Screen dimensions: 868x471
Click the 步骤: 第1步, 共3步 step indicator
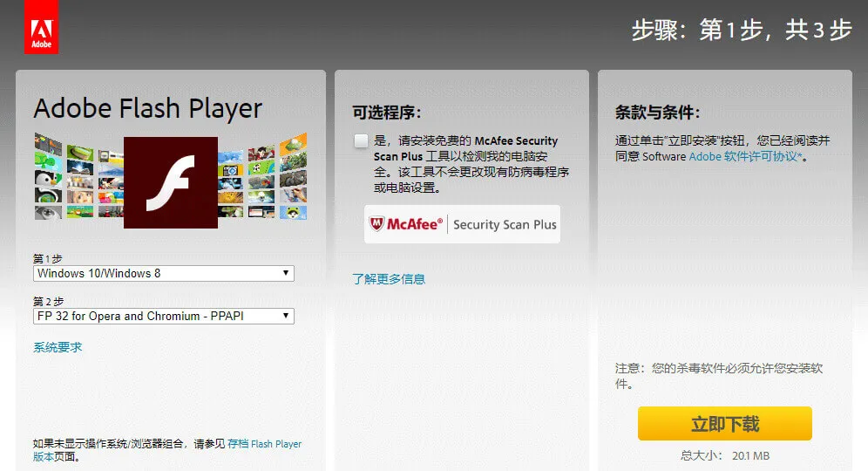(742, 30)
